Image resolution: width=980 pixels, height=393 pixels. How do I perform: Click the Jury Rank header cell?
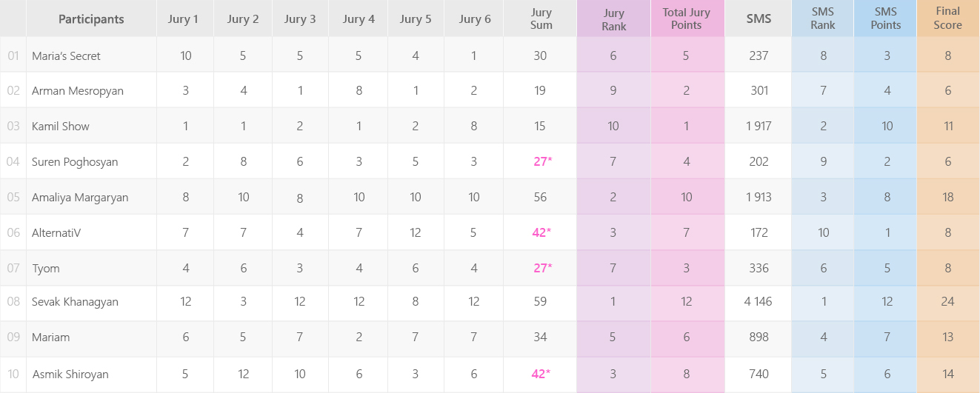(613, 19)
